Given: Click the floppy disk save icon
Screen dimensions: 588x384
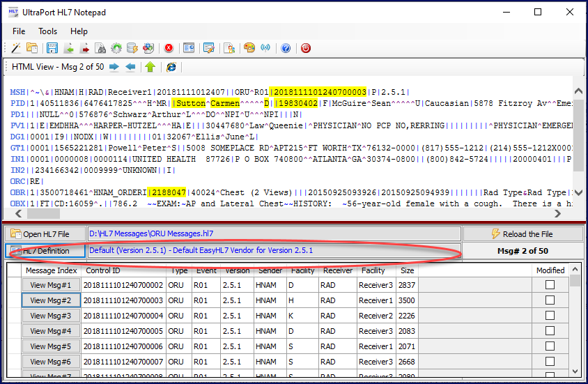Looking at the screenshot, I should pyautogui.click(x=52, y=48).
